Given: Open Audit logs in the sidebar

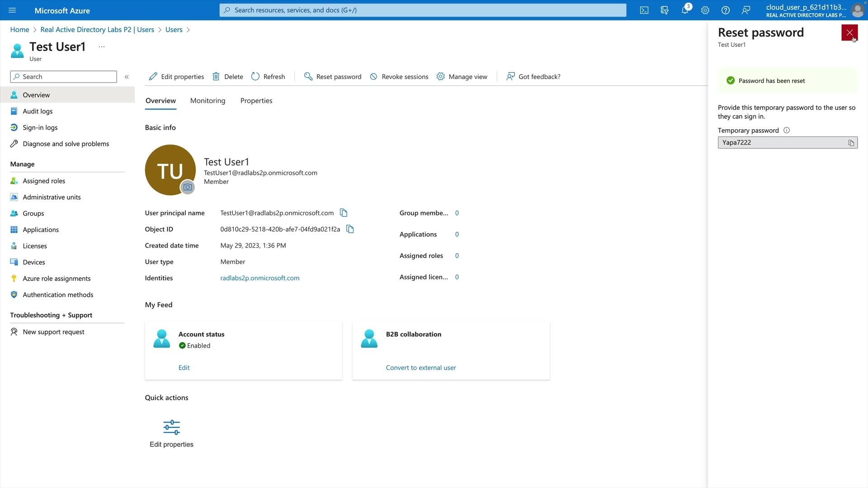Looking at the screenshot, I should [38, 111].
